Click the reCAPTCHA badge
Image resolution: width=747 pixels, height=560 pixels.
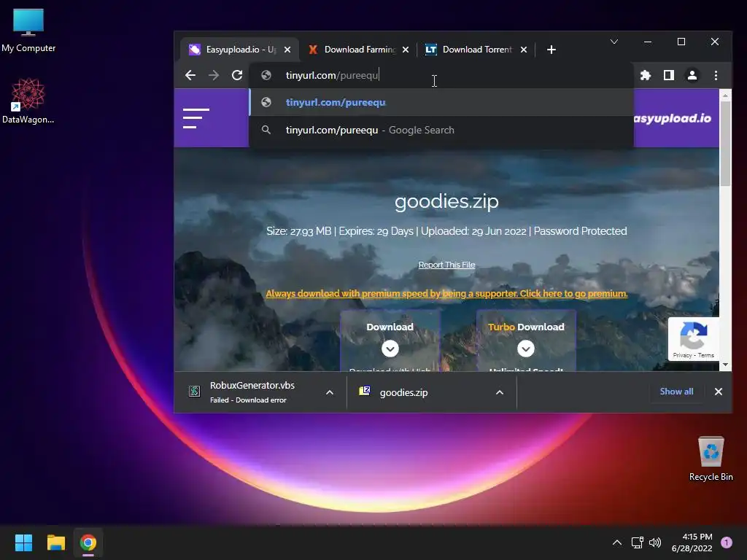coord(694,338)
